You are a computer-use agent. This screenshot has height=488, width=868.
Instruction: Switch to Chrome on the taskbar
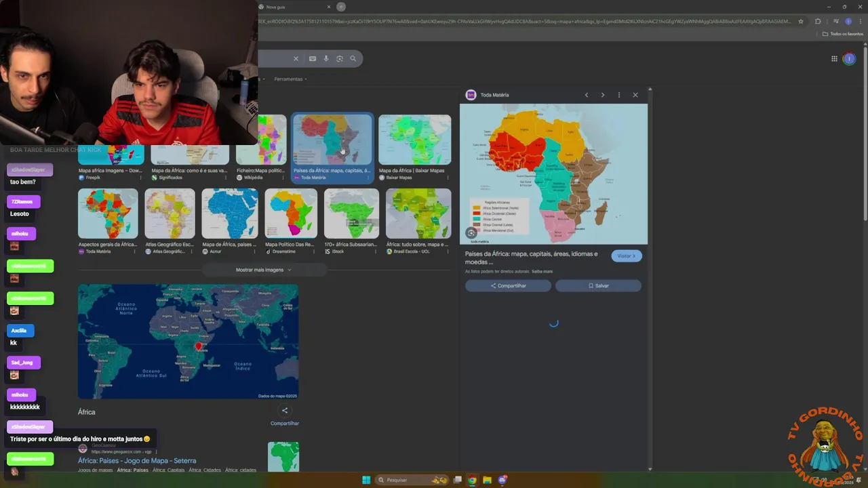tap(472, 480)
